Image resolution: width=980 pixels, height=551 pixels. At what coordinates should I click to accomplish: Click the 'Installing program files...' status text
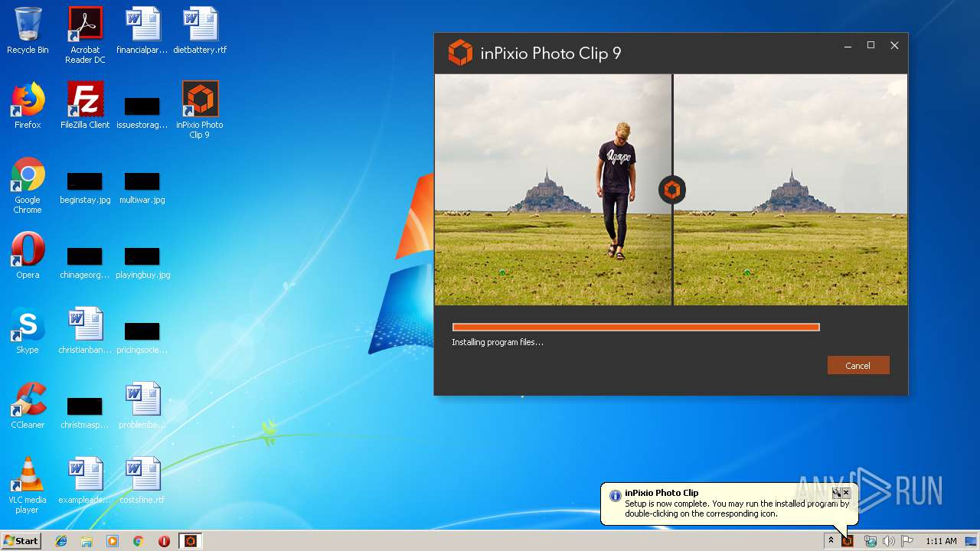tap(498, 342)
